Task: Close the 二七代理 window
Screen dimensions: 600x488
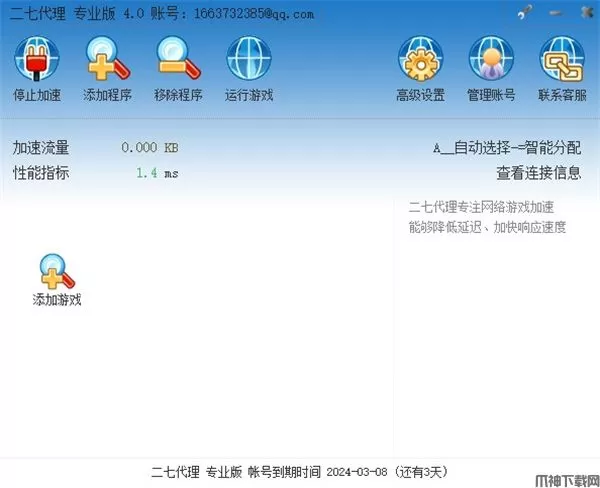Action: tap(587, 13)
